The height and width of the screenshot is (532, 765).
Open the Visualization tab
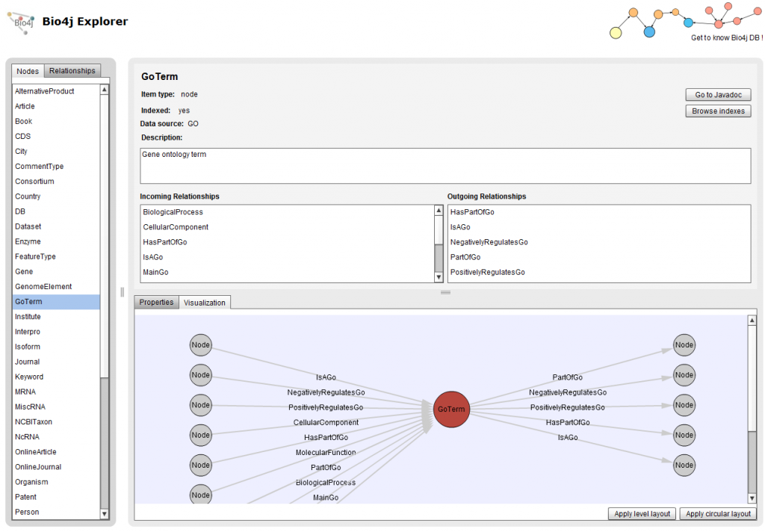pyautogui.click(x=205, y=303)
